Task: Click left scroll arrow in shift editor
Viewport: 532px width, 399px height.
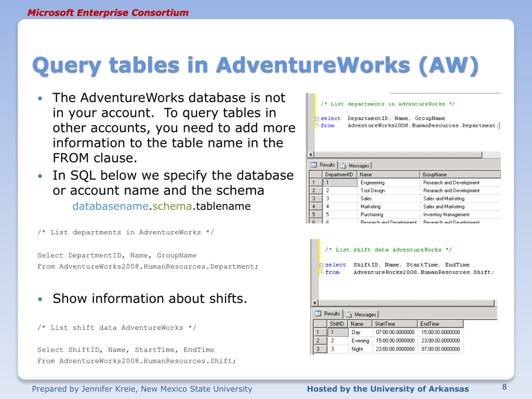Action: [315, 303]
